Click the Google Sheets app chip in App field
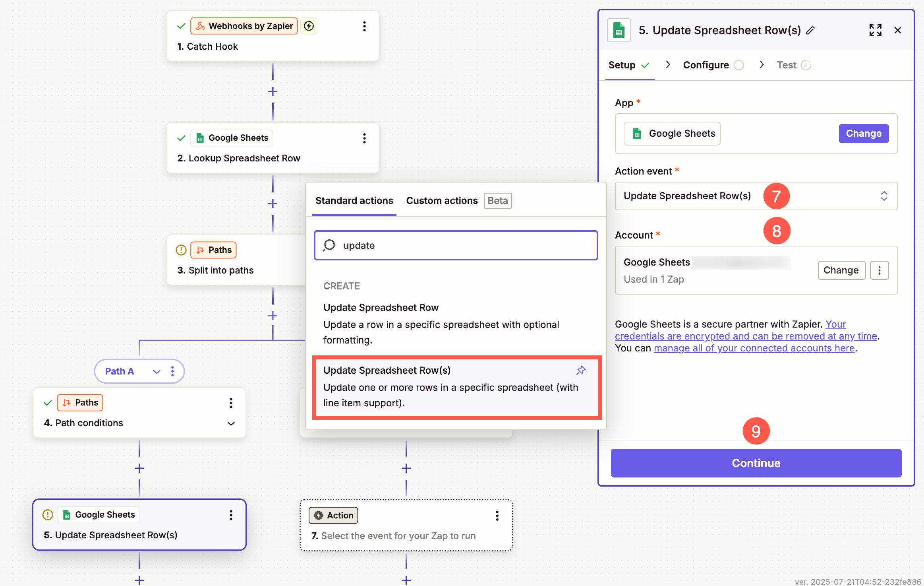This screenshot has height=586, width=924. click(672, 134)
